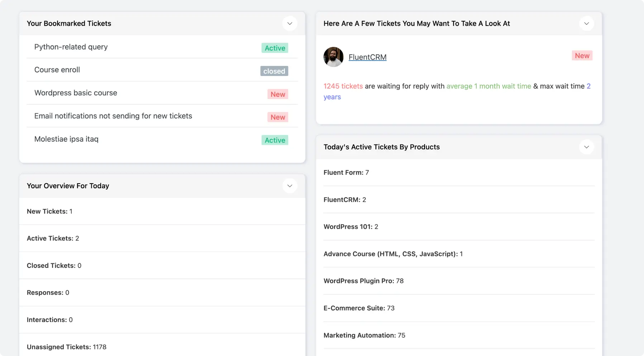Collapse the Your Bookmarked Tickets panel
This screenshot has height=356, width=644.
pos(290,23)
